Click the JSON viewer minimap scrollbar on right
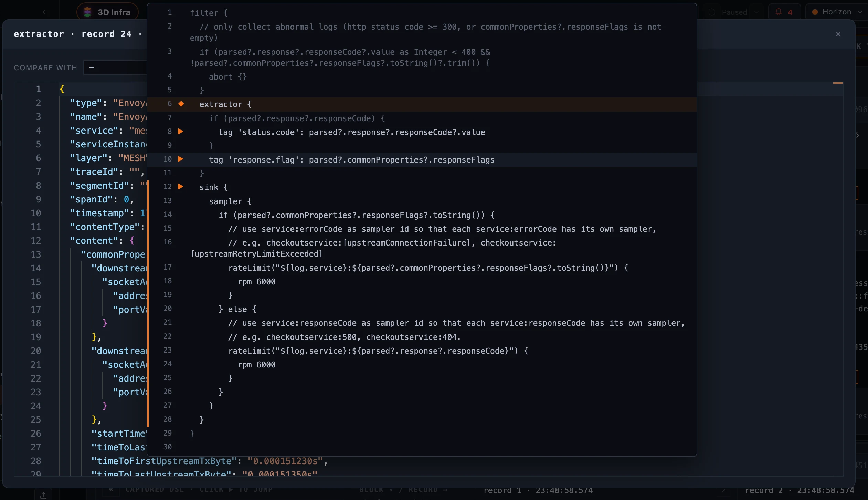868x500 pixels. [838, 279]
